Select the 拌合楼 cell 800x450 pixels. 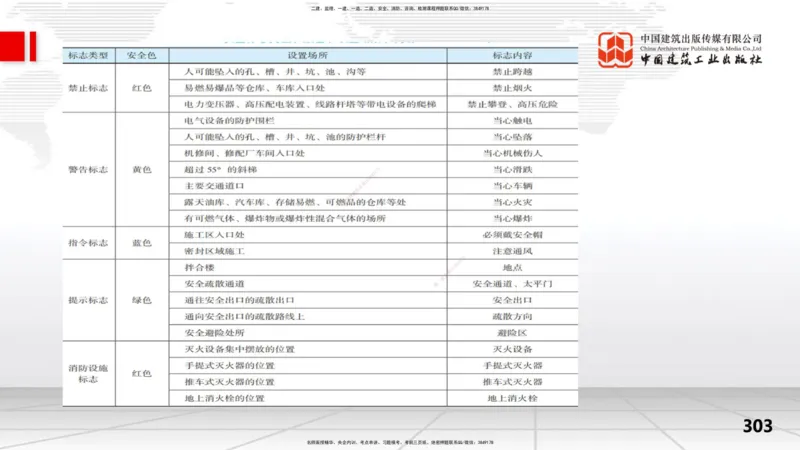pyautogui.click(x=308, y=267)
